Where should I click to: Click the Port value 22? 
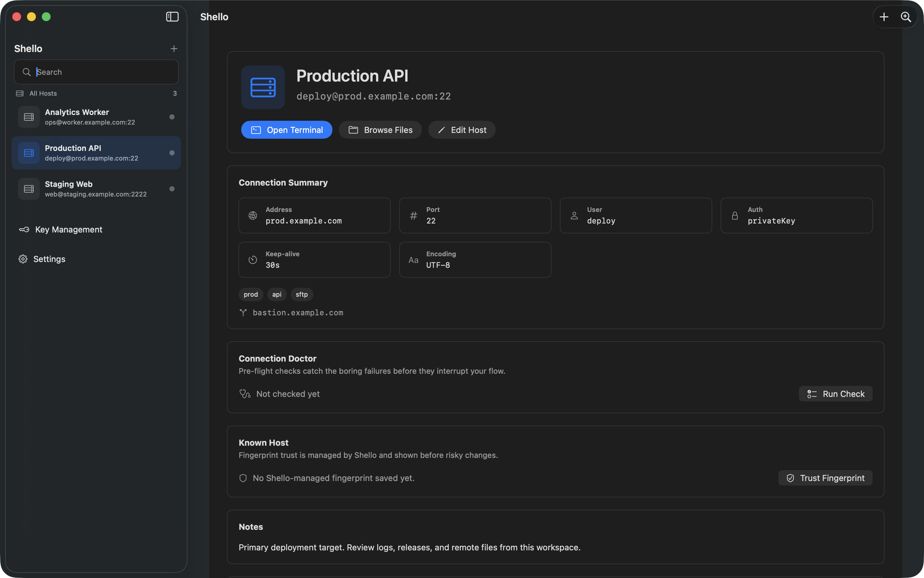[x=431, y=221]
